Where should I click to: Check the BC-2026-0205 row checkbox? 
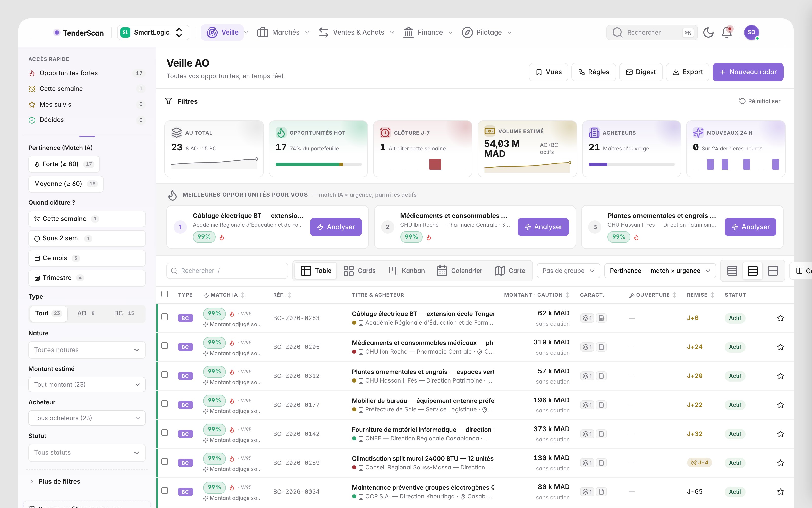pos(165,346)
